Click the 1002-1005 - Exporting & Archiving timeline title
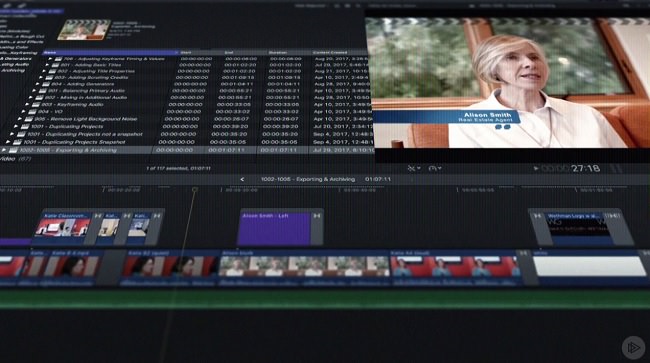Image resolution: width=650 pixels, height=363 pixels. pyautogui.click(x=308, y=179)
